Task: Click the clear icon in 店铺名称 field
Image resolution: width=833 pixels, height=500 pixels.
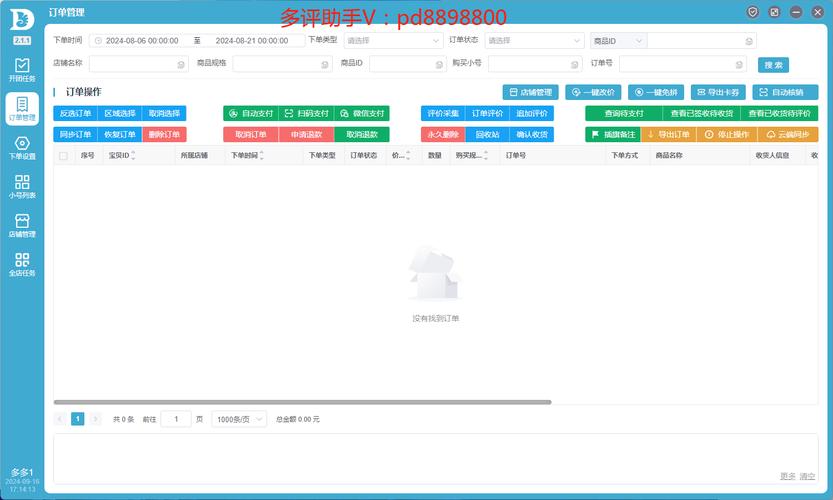Action: pos(181,64)
